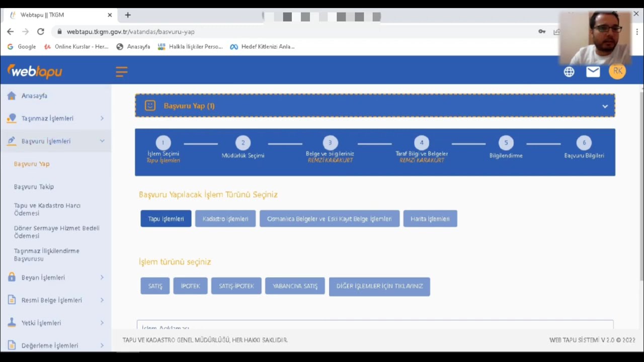Go to step 5 Bilgilendirme
Image resolution: width=644 pixels, height=362 pixels.
506,143
